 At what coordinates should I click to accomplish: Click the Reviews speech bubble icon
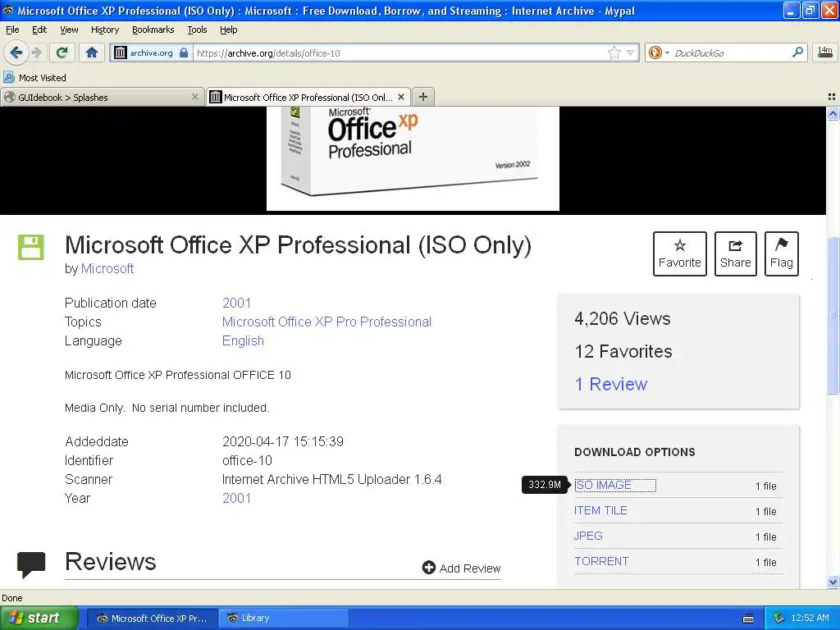click(x=31, y=564)
